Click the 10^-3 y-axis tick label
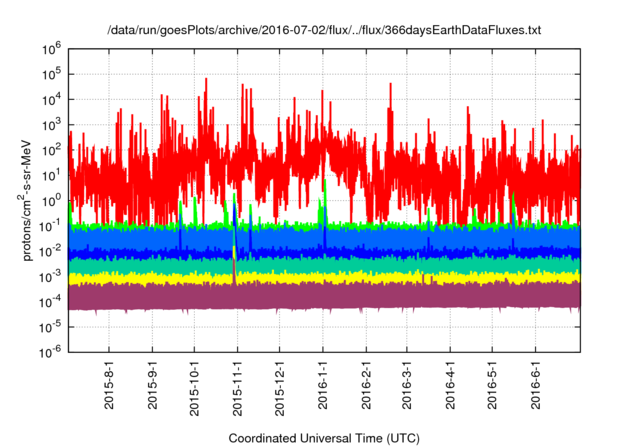Viewport: 640px width, 448px height. click(51, 277)
